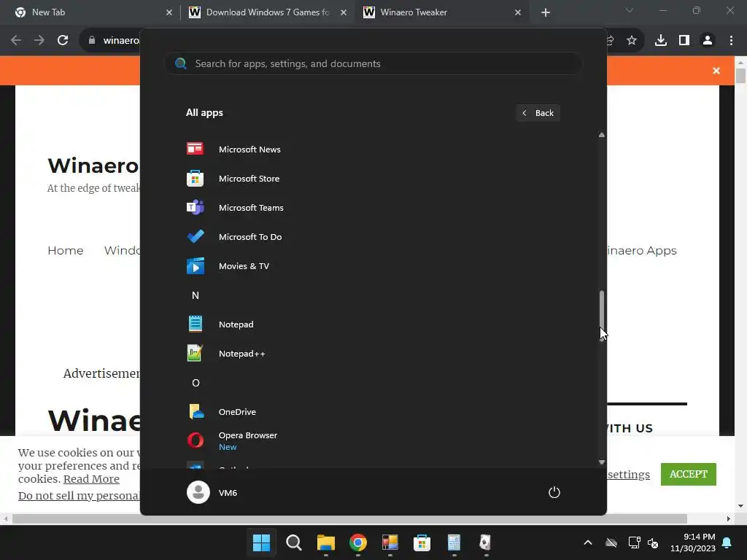
Task: Reload the page in Chrome
Action: 63,40
